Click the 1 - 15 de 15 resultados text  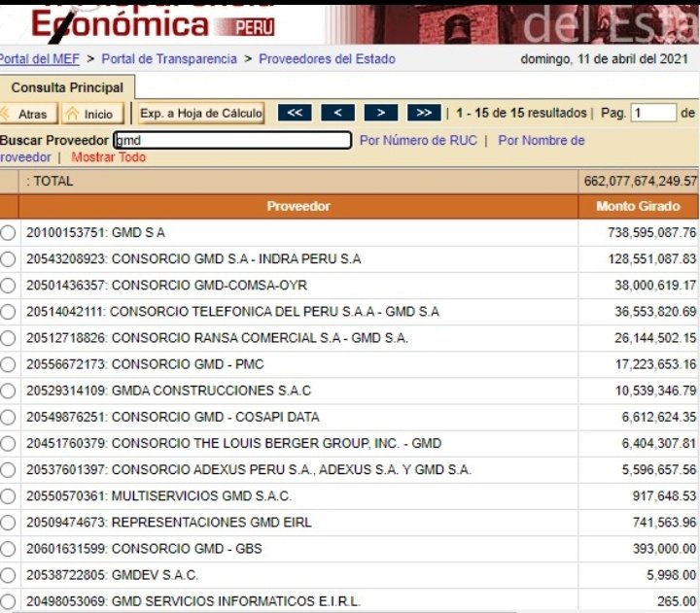(521, 113)
